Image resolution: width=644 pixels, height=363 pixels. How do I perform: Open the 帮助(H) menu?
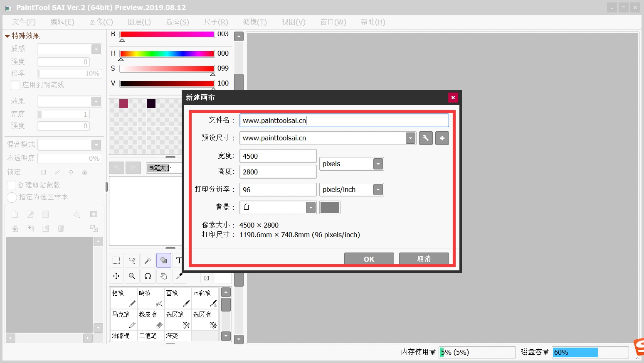coord(373,22)
